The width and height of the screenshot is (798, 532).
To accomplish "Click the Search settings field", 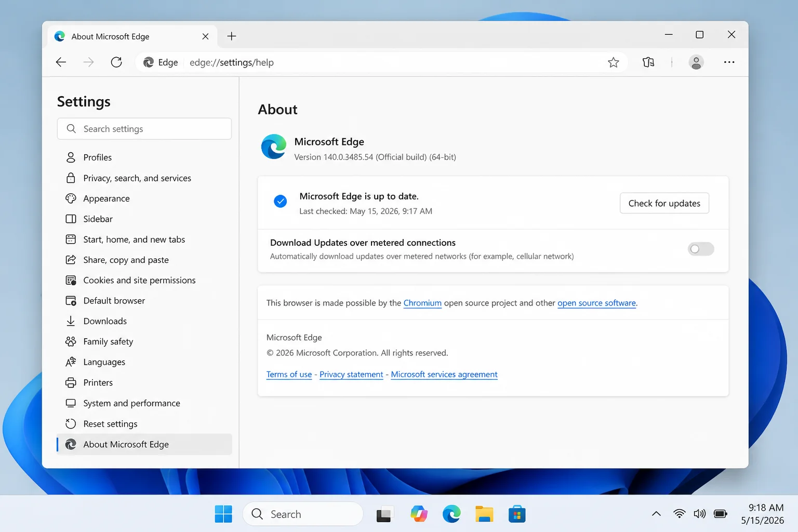I will [x=144, y=129].
